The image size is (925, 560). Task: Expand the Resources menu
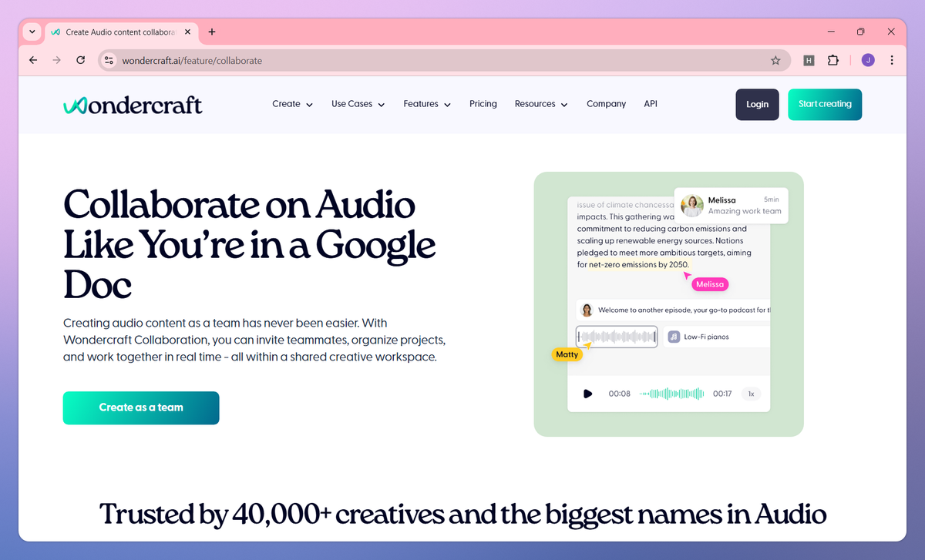541,104
